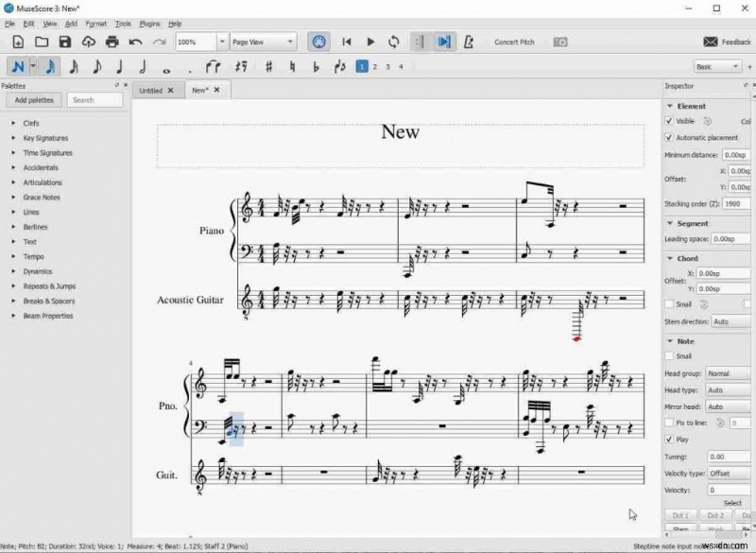Toggle note input mode N button
This screenshot has height=553, width=756.
coord(18,66)
